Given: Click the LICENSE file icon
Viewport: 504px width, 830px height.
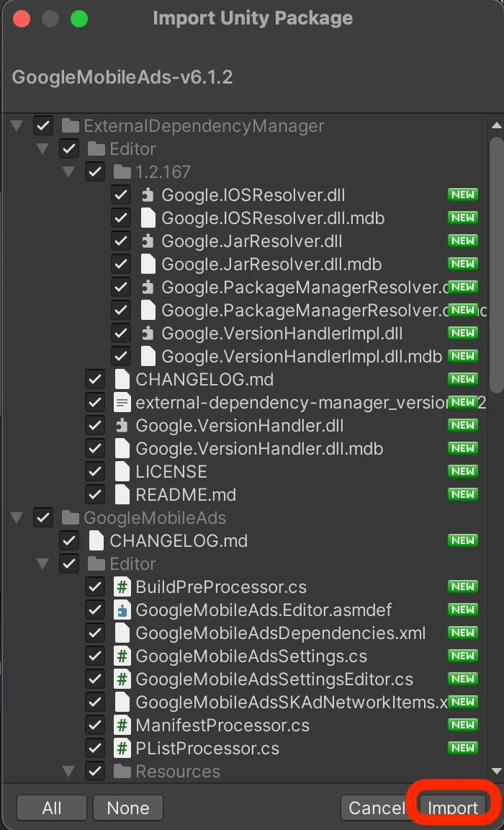Looking at the screenshot, I should tap(122, 472).
